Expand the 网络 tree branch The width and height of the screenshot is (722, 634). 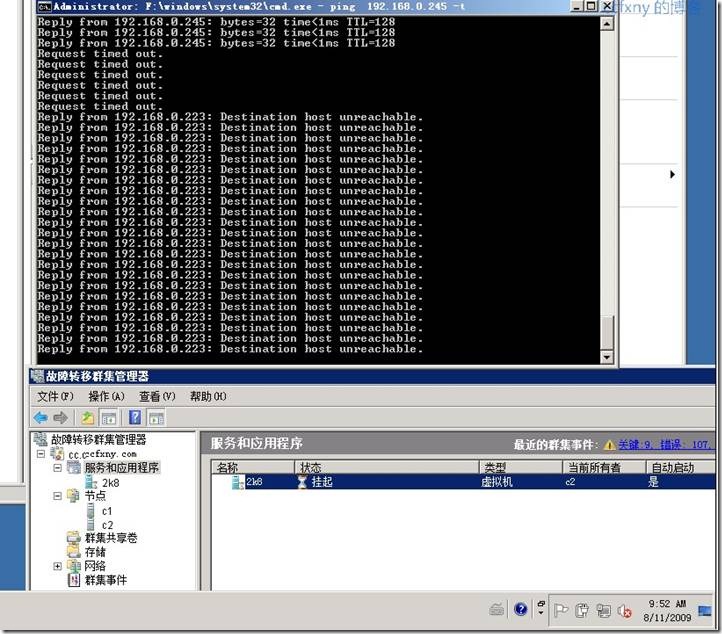[x=58, y=566]
